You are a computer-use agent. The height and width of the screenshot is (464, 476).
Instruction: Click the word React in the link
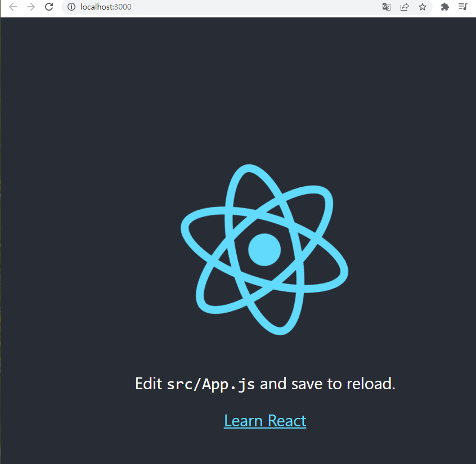tap(287, 421)
